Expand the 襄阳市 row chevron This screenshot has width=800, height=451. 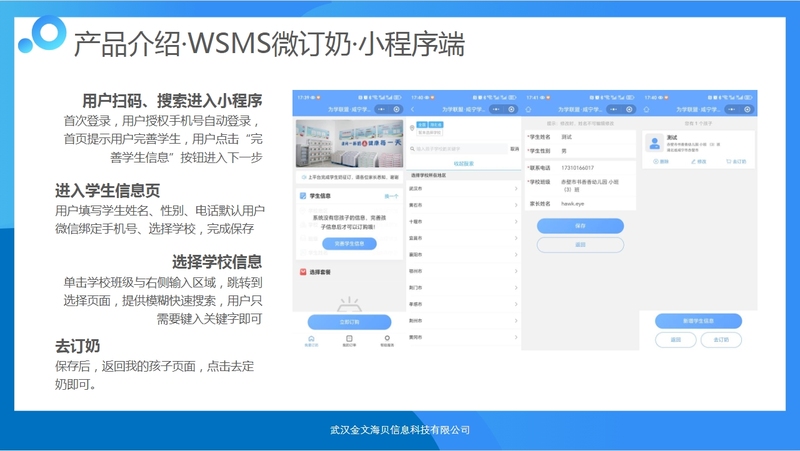(516, 255)
